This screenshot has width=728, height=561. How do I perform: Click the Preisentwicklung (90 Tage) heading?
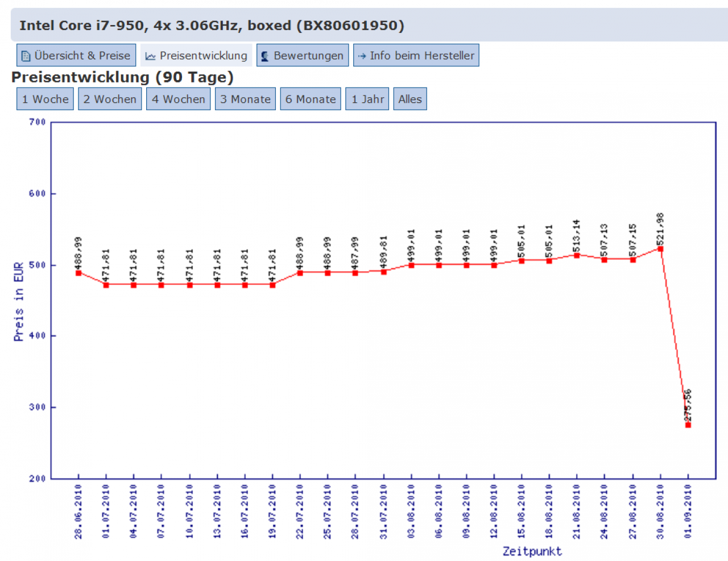coord(122,77)
